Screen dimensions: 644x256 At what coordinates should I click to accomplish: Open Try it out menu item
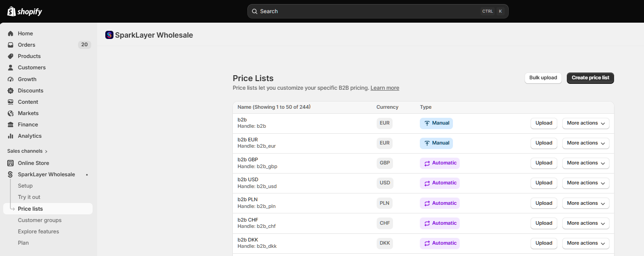[29, 197]
